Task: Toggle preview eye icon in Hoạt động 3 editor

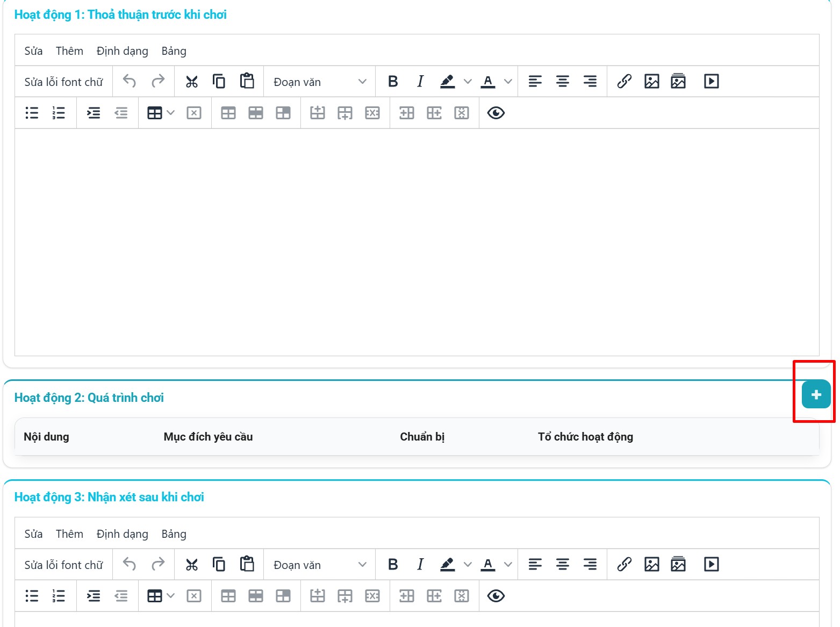Action: pyautogui.click(x=496, y=596)
